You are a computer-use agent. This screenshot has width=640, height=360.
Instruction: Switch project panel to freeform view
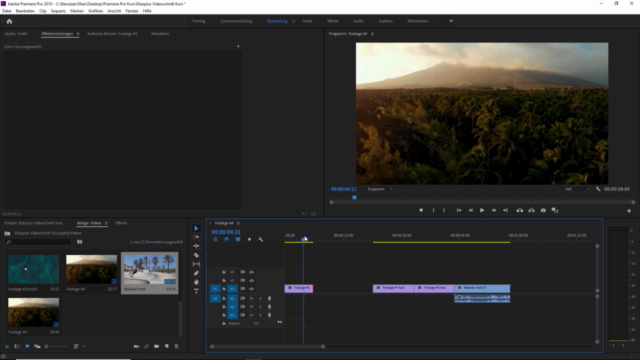coord(37,346)
